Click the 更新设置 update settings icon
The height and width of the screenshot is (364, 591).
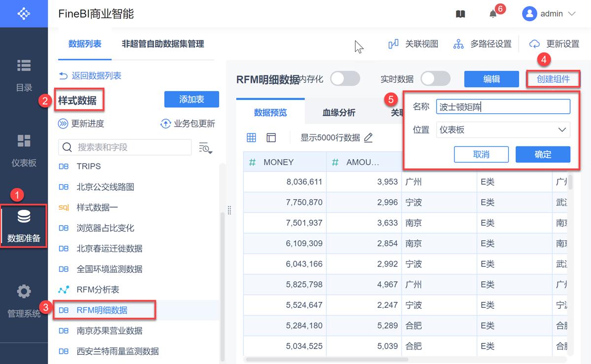point(534,44)
